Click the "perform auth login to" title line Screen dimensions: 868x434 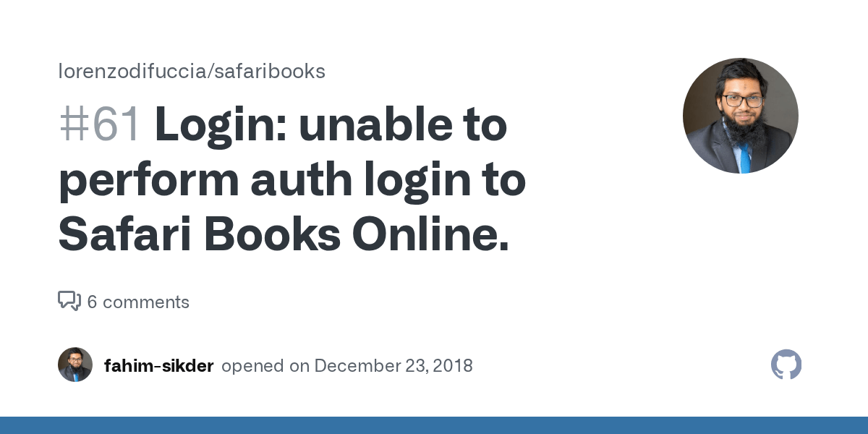[292, 182]
